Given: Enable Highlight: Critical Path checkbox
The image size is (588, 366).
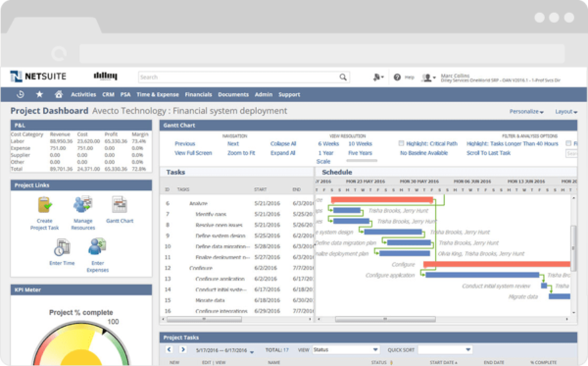Looking at the screenshot, I should 401,143.
